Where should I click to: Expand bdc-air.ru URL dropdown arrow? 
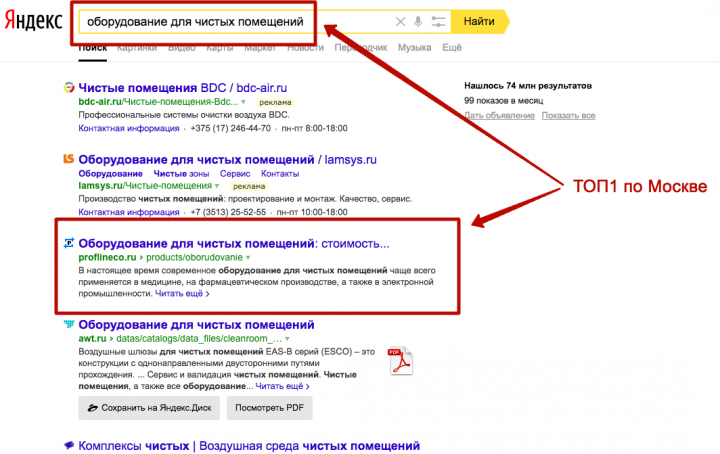pos(243,102)
